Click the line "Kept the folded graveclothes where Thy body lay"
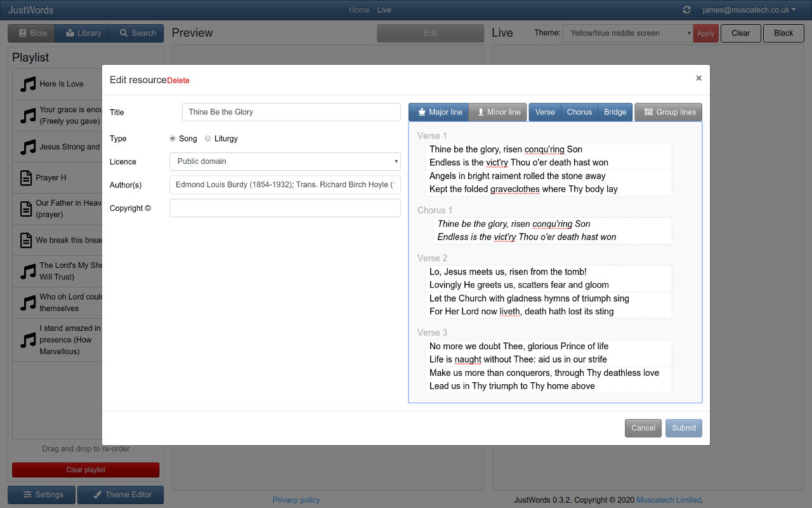 point(523,189)
